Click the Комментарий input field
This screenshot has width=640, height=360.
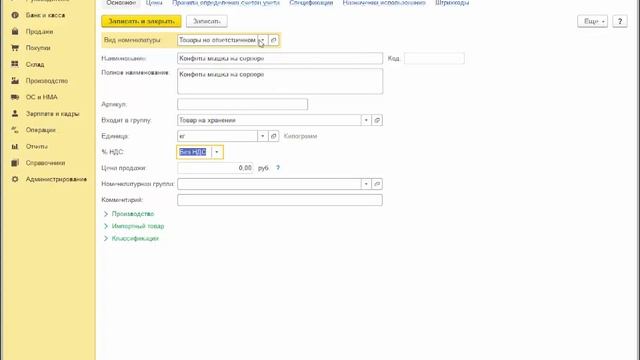click(280, 200)
